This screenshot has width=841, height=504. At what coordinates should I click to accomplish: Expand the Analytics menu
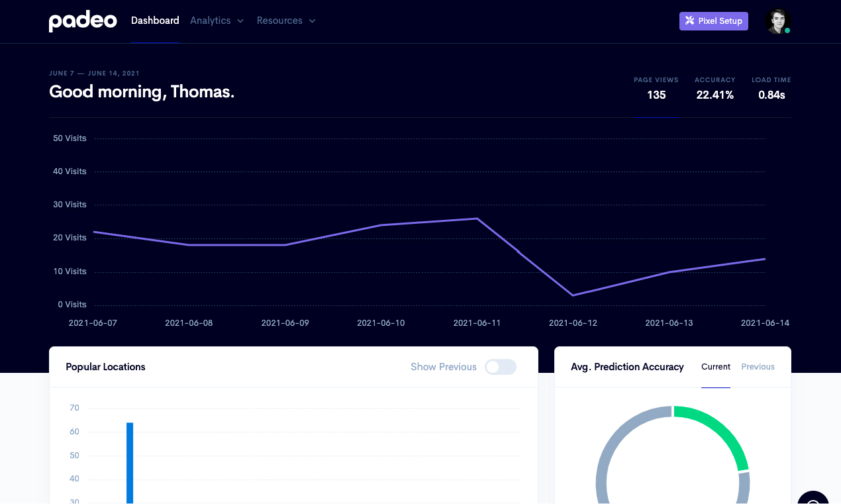click(x=217, y=21)
